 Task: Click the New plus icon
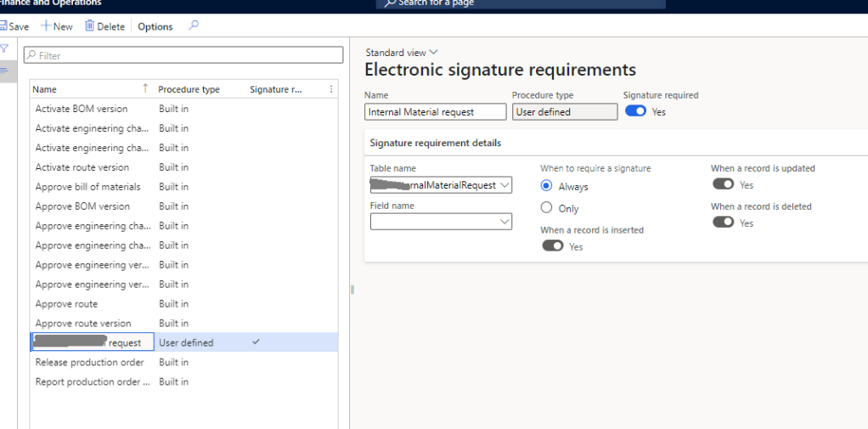tap(47, 26)
